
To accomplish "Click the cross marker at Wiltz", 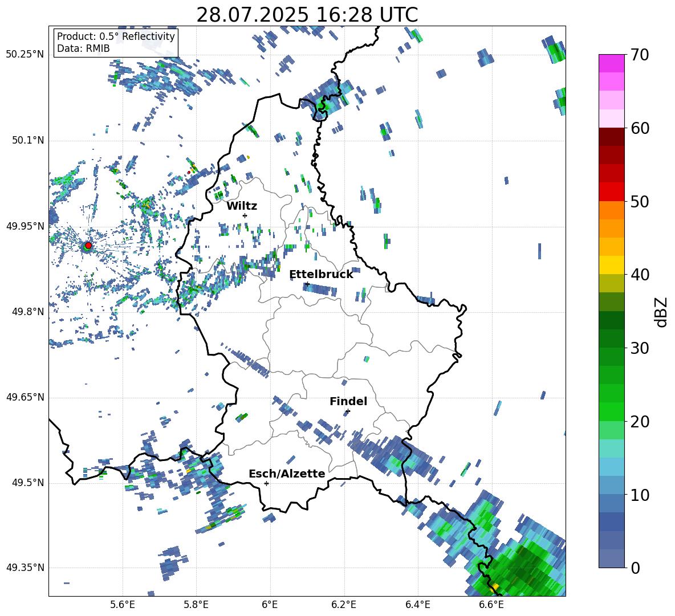I will (245, 215).
